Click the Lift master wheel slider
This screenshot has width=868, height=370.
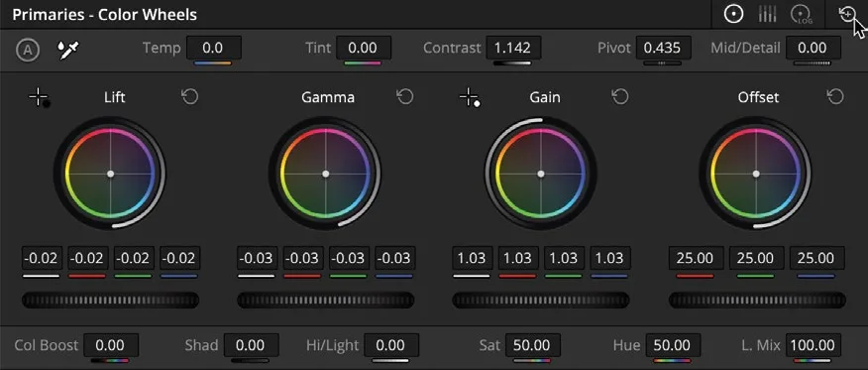[x=110, y=301]
